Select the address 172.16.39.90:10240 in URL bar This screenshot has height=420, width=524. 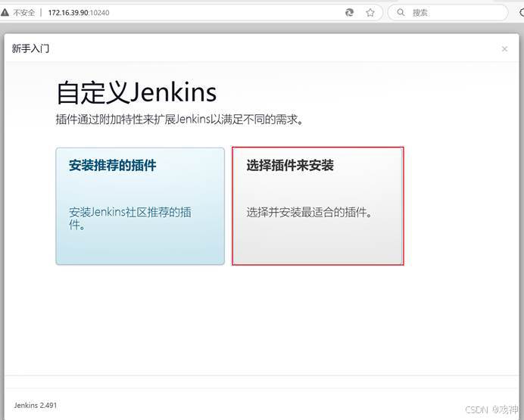[79, 13]
